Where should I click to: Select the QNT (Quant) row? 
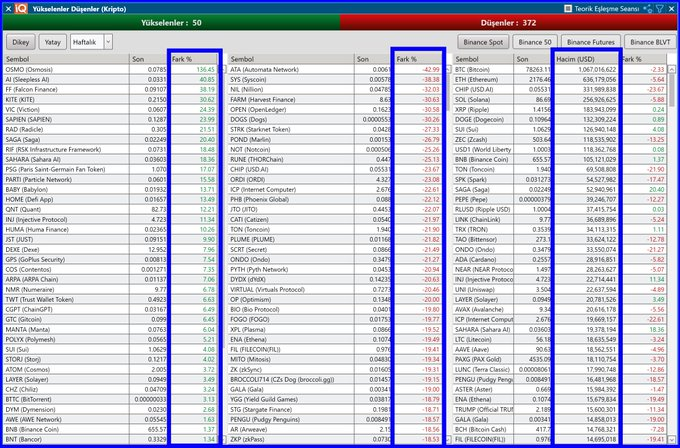pos(110,209)
